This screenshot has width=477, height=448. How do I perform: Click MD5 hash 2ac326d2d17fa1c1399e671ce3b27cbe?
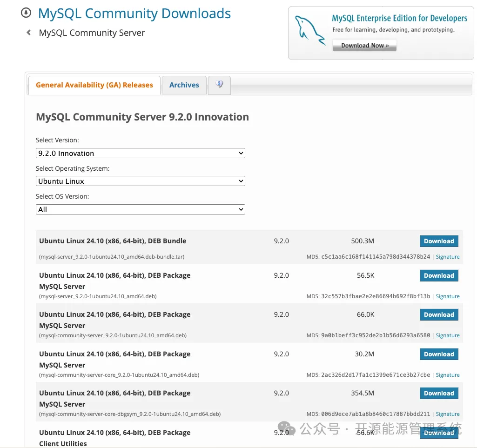(376, 374)
